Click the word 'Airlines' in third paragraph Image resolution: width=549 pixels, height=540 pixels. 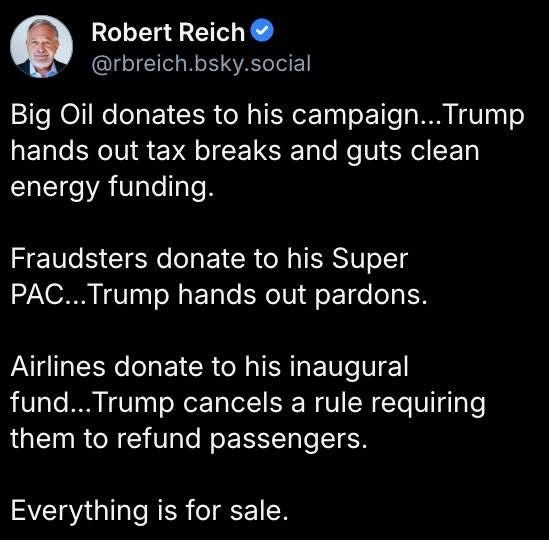(58, 366)
